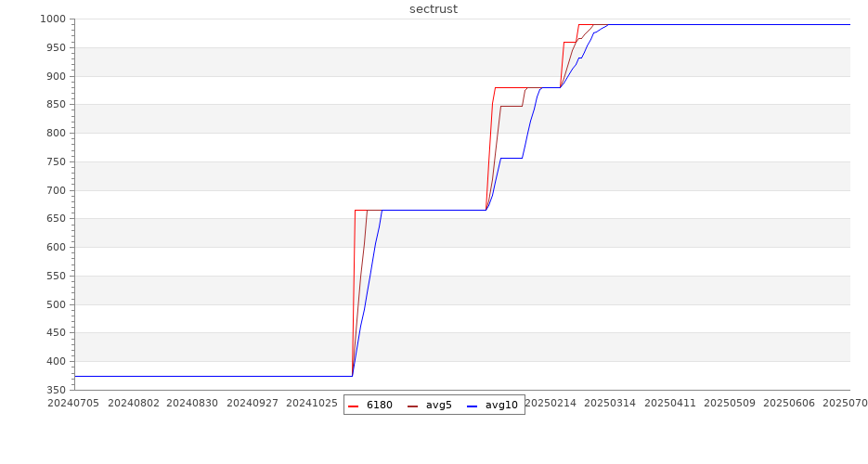Click x-axis date 20250314
The height and width of the screenshot is (464, 868).
pyautogui.click(x=610, y=403)
